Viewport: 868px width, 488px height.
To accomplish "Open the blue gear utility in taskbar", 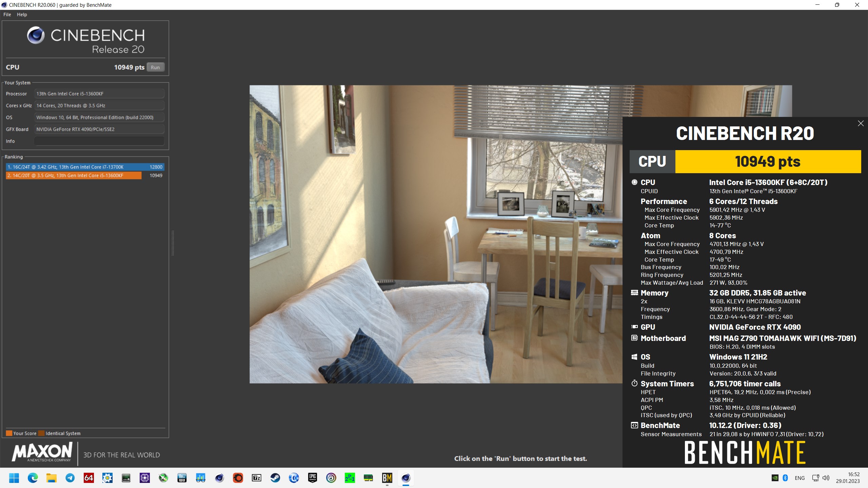I will [x=107, y=478].
